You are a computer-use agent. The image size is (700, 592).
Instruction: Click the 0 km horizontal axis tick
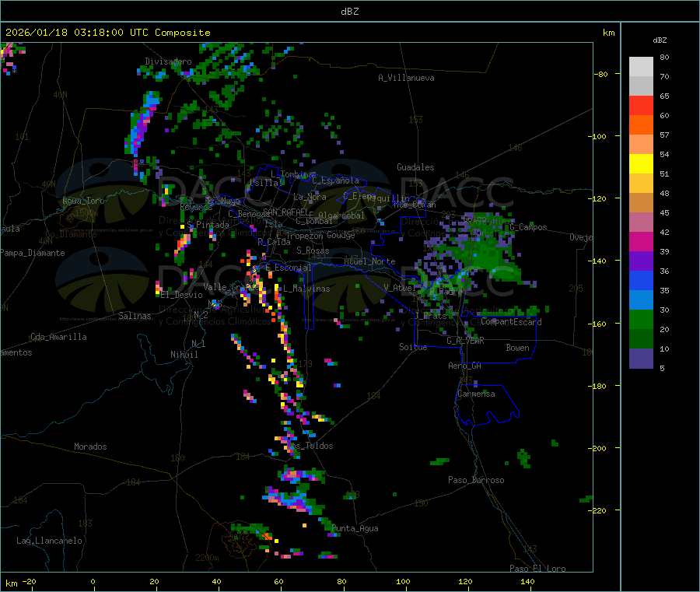(93, 582)
